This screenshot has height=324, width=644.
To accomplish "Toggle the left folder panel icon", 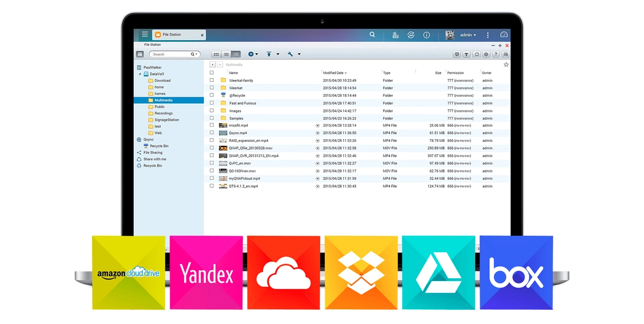I will pyautogui.click(x=140, y=54).
